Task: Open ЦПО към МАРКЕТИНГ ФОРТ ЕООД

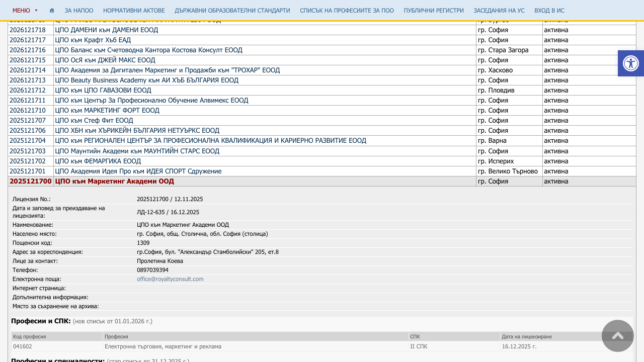Action: [x=107, y=111]
